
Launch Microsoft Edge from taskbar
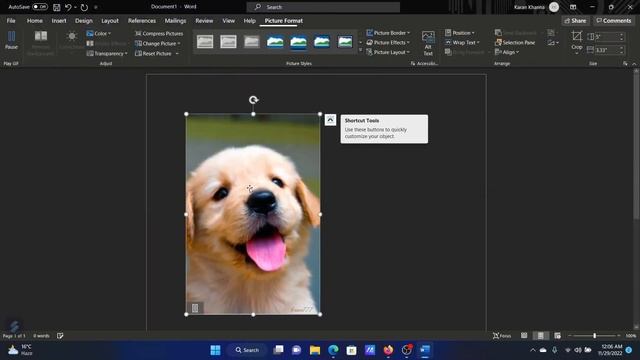click(333, 350)
